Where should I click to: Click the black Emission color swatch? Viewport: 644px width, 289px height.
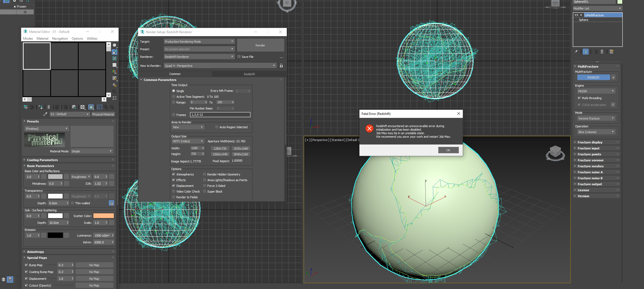55,235
